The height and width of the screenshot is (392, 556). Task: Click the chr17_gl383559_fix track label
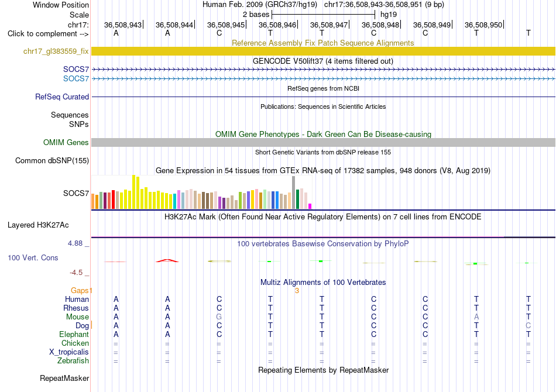56,51
